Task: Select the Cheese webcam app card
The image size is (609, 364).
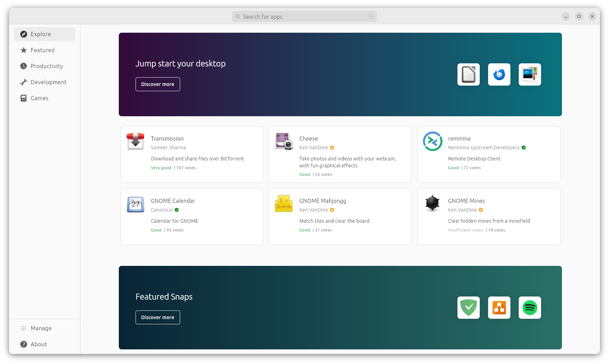Action: point(340,154)
